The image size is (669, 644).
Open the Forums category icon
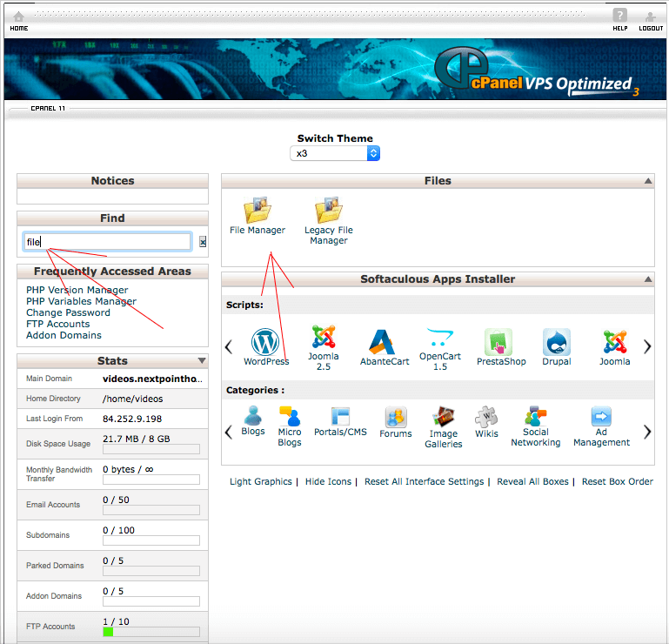pyautogui.click(x=396, y=417)
